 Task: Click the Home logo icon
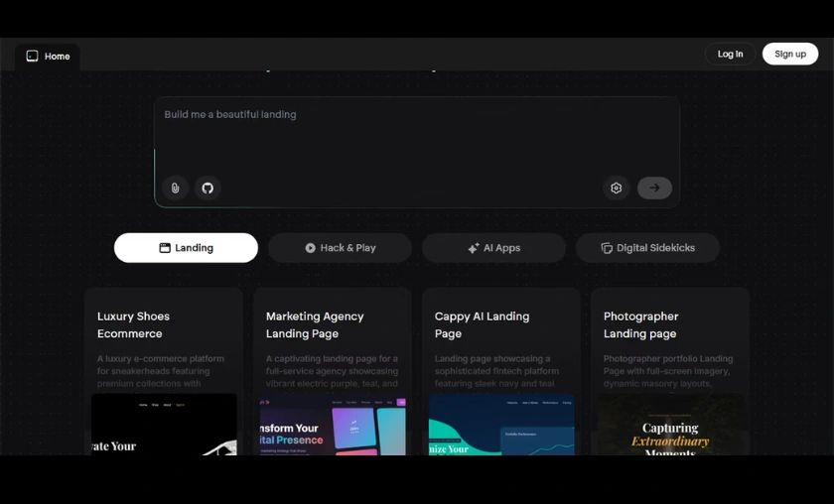coord(32,57)
